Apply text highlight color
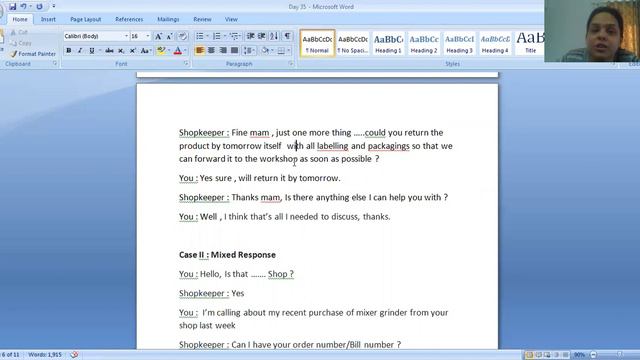 tap(161, 51)
